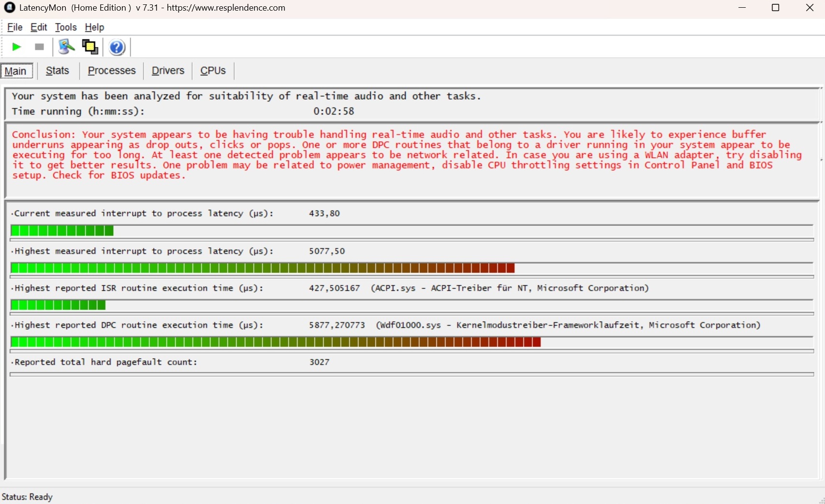825x504 pixels.
Task: Click the LatencyMon app icon in title bar
Action: click(10, 8)
